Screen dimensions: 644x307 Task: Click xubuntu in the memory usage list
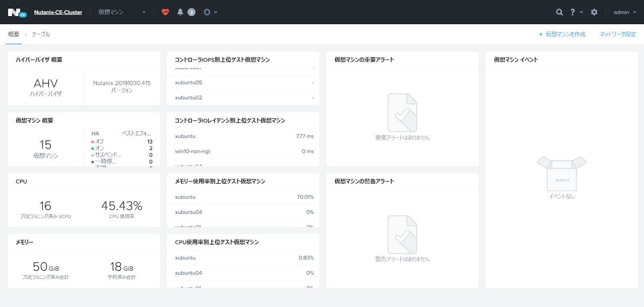(x=185, y=197)
